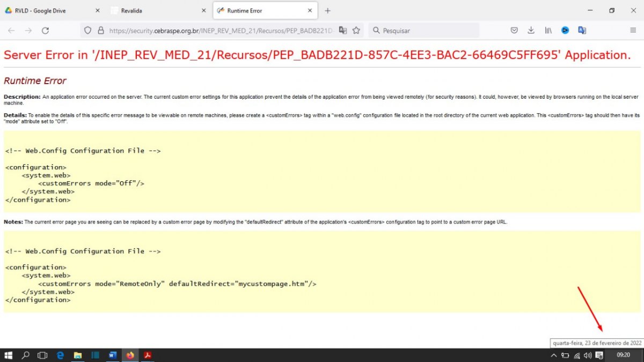Click the translate page icon in address bar

tap(343, 31)
